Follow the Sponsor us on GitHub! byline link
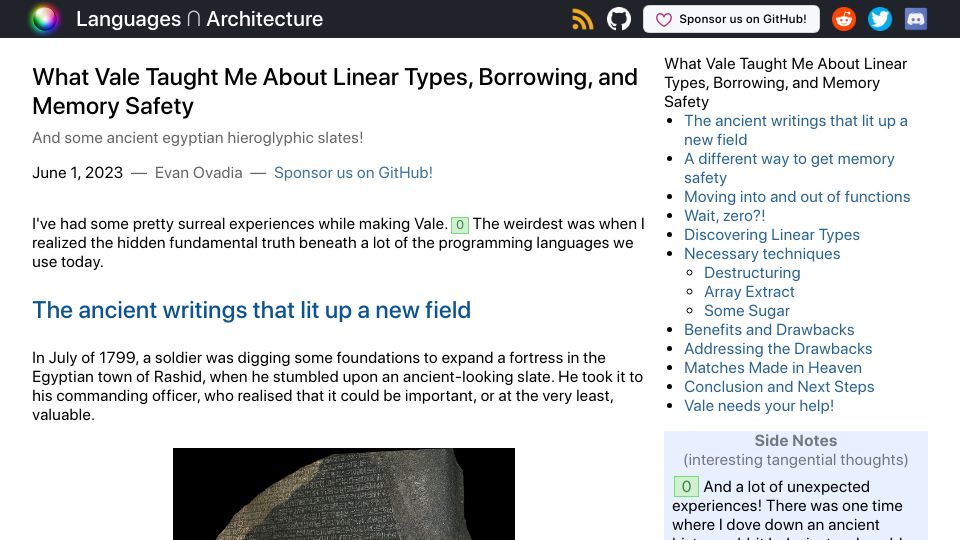The width and height of the screenshot is (960, 540). pos(353,173)
